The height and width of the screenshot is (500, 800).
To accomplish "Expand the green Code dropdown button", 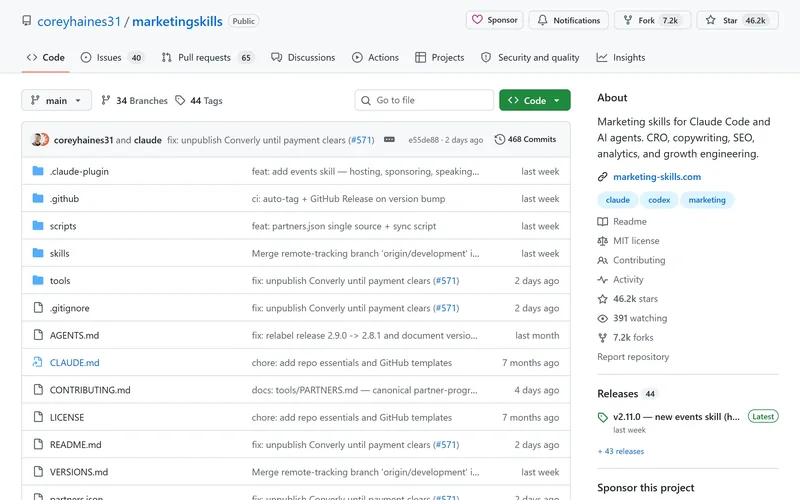I will 535,101.
